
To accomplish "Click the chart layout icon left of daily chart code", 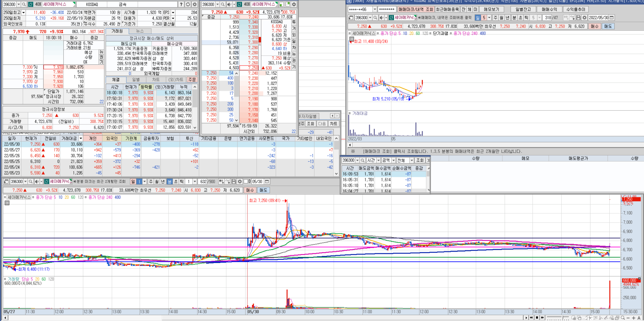I will [351, 18].
